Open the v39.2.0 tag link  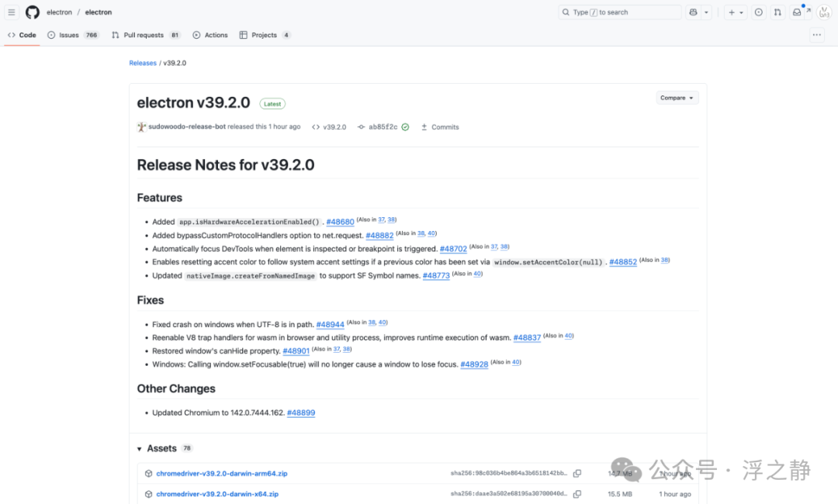(x=329, y=127)
